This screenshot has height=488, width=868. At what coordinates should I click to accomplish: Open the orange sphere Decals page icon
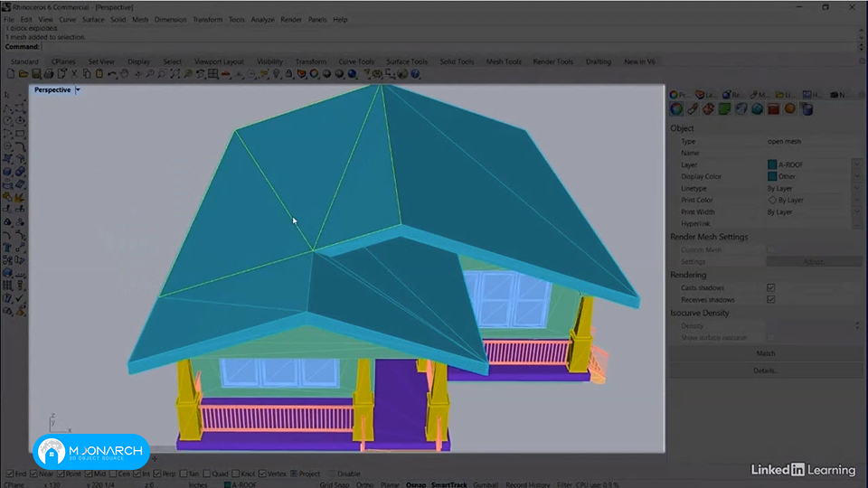[x=790, y=109]
